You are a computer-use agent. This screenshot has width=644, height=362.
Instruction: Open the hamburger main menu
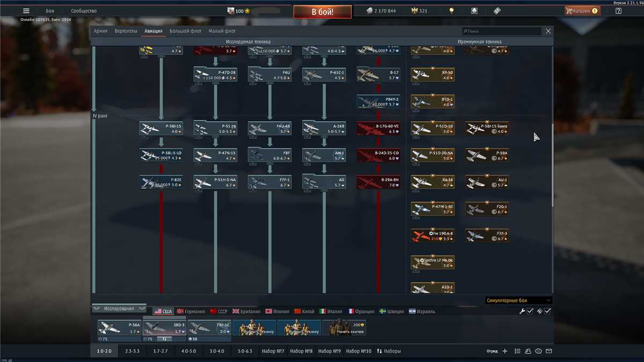(26, 11)
